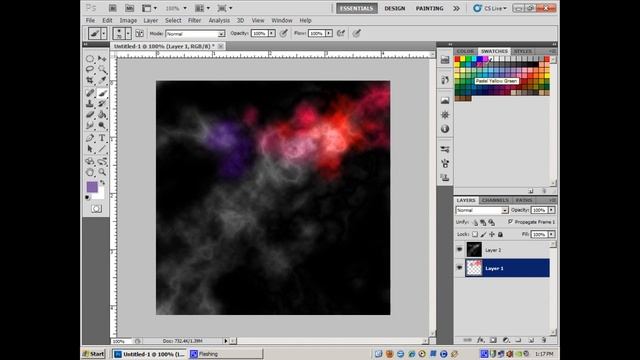The height and width of the screenshot is (360, 640).
Task: Toggle lock image pixels
Action: pyautogui.click(x=483, y=234)
